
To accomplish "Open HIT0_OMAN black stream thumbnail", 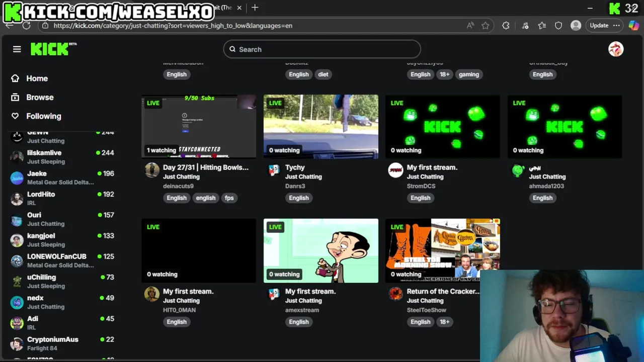I will 199,250.
